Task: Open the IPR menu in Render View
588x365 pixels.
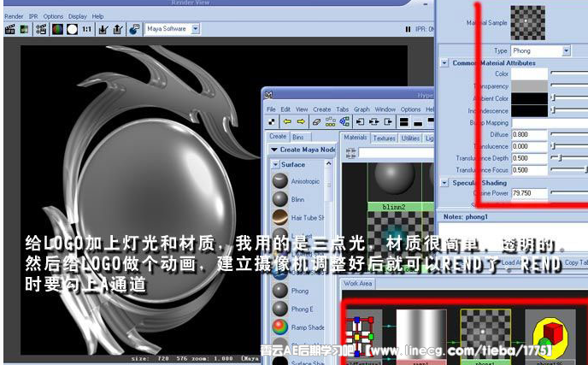Action: [x=33, y=16]
